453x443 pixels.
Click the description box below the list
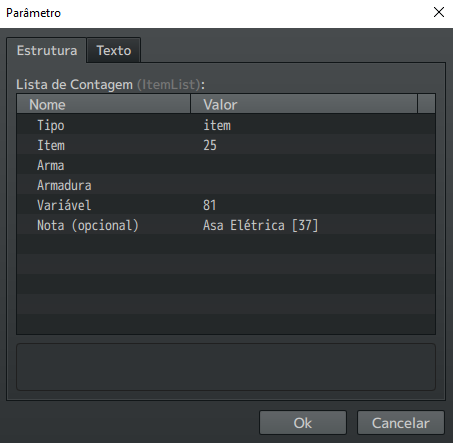coord(226,367)
